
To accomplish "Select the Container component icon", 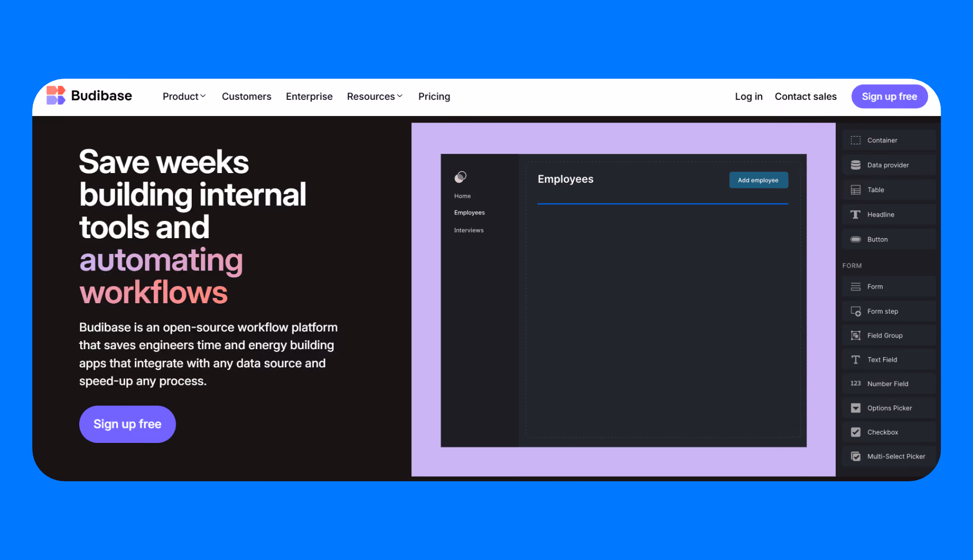I will (855, 140).
